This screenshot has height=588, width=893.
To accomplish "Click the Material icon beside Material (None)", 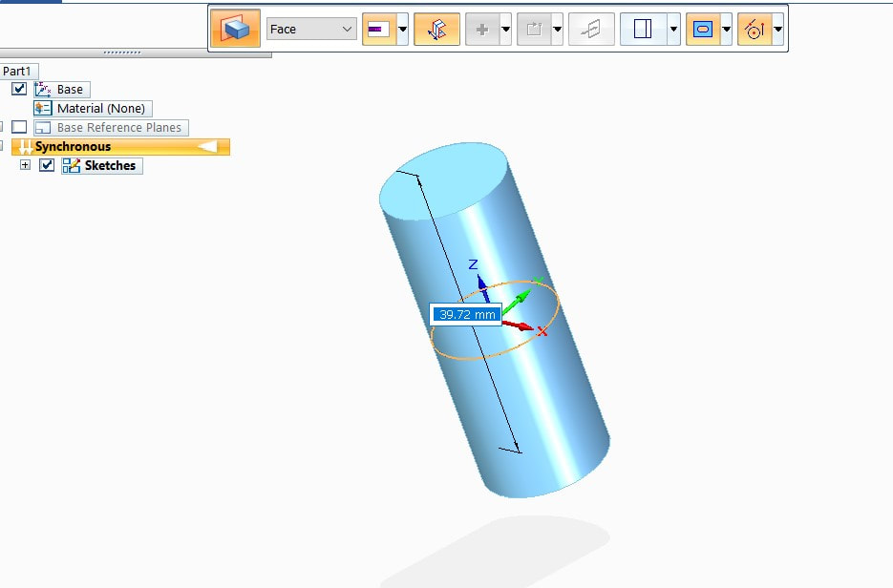I will [x=42, y=108].
